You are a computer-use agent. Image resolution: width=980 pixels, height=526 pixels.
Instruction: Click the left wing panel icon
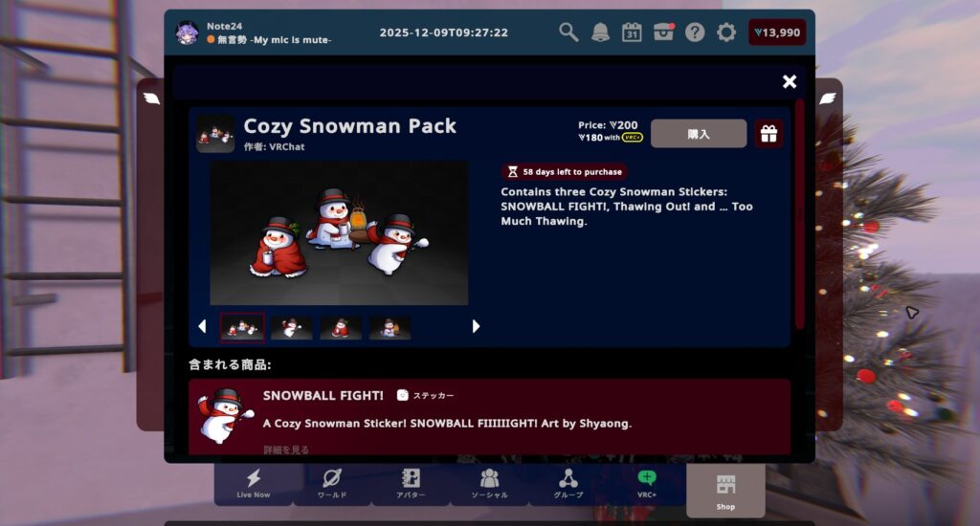[151, 98]
